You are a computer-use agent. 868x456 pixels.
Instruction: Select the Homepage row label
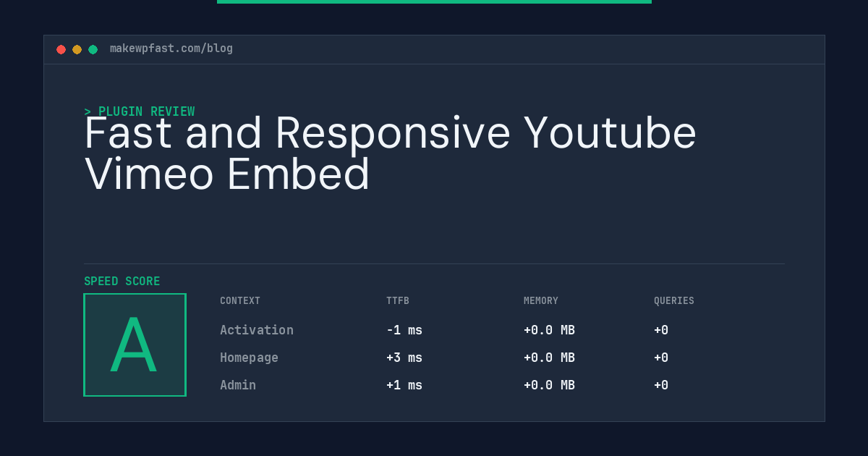(250, 358)
